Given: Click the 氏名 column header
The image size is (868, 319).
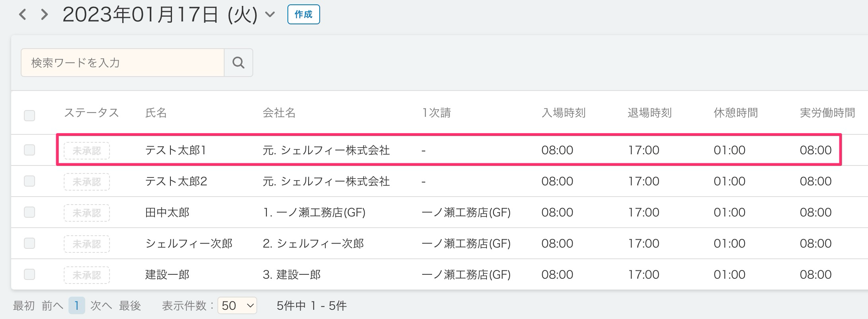Looking at the screenshot, I should [x=156, y=113].
